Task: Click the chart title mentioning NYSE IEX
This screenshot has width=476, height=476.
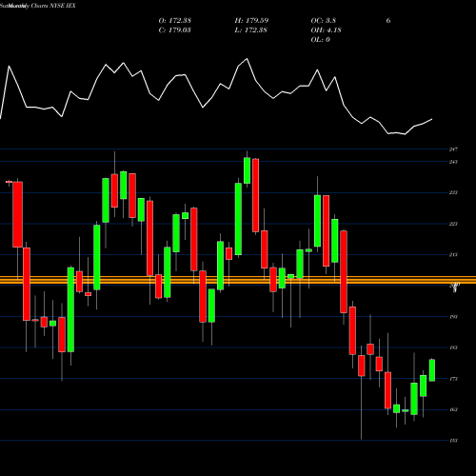Action: click(38, 6)
